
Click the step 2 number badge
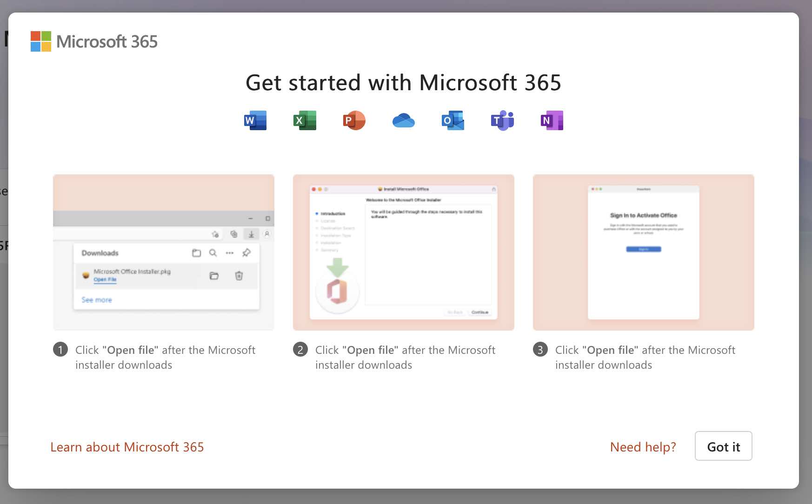pos(300,350)
